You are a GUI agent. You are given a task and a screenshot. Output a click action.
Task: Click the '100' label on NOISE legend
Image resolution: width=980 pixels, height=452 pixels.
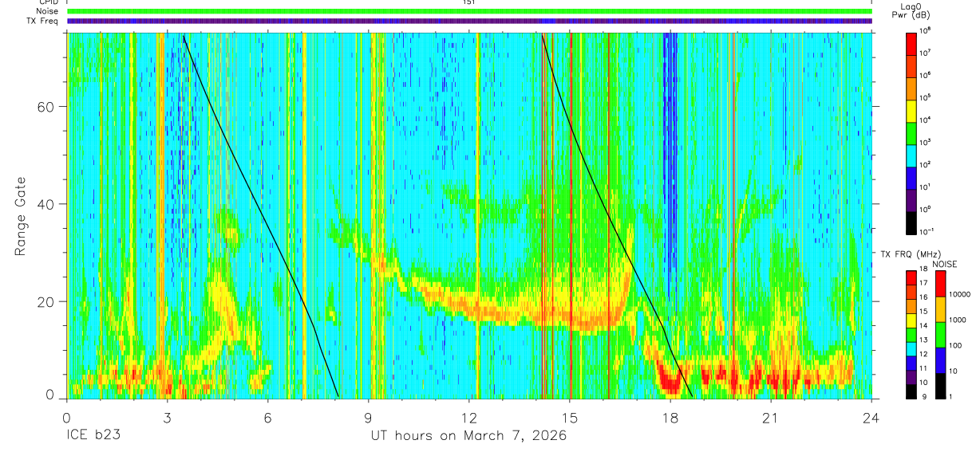[956, 346]
